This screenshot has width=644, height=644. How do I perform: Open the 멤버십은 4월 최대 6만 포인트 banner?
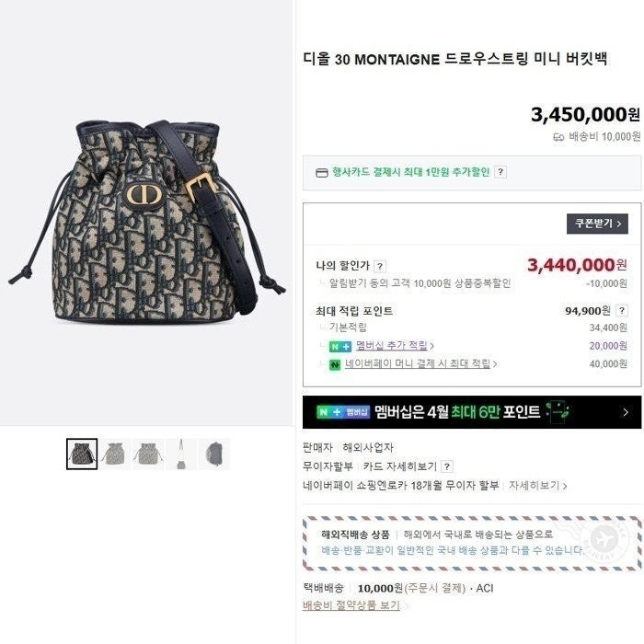click(472, 412)
